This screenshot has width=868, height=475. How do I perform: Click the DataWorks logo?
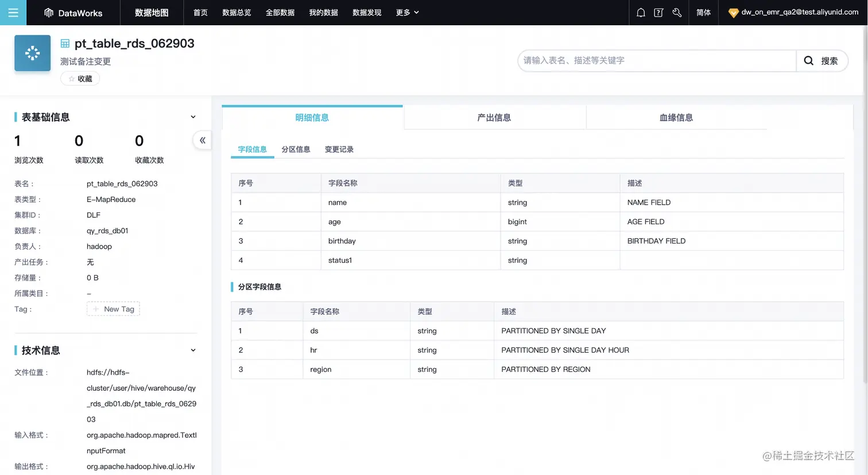(x=73, y=13)
